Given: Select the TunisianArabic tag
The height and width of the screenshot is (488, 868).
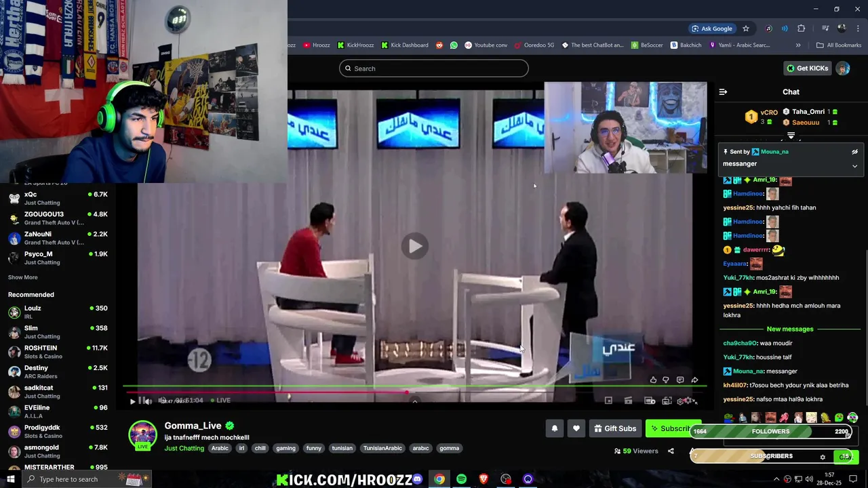Looking at the screenshot, I should click(382, 448).
